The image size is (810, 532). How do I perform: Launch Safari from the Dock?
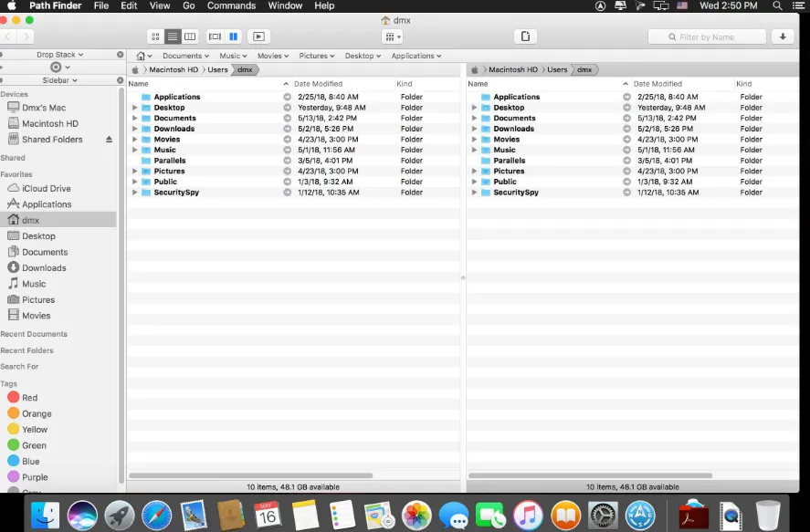(156, 515)
